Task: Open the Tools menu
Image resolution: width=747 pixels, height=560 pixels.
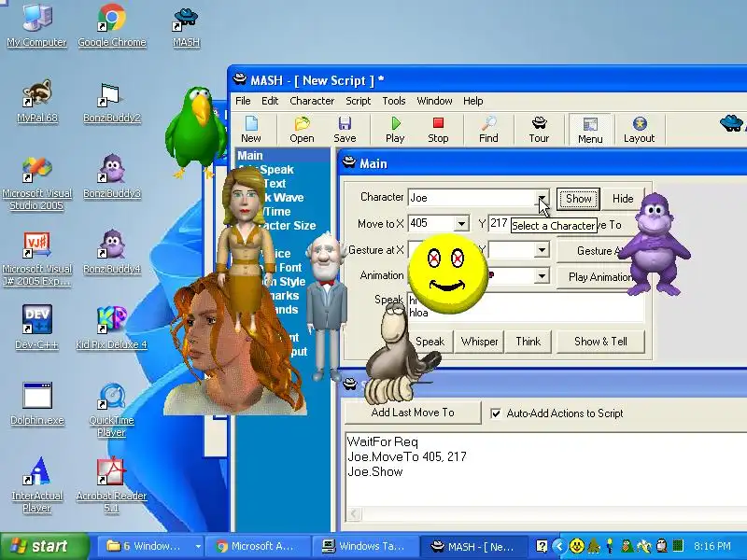Action: point(393,101)
